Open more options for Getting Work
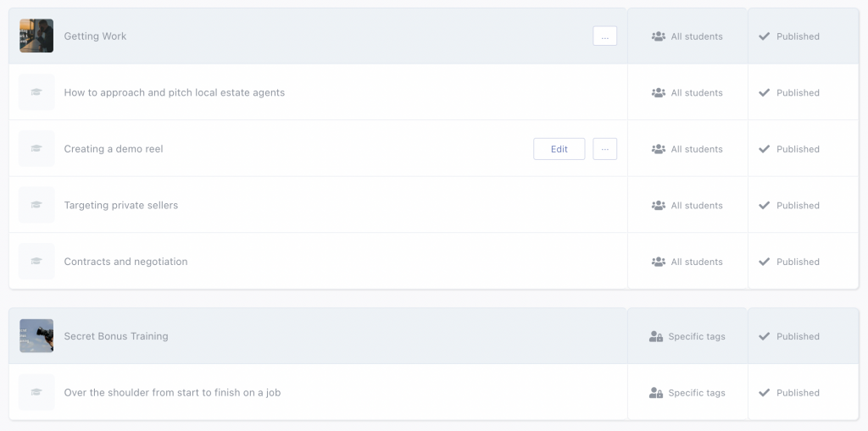 click(605, 36)
